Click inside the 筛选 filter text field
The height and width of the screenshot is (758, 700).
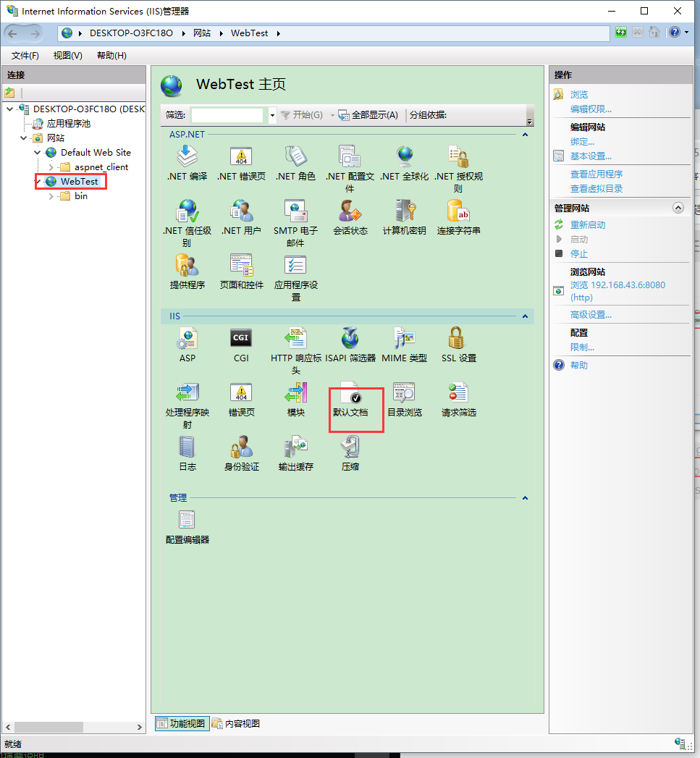tap(227, 115)
